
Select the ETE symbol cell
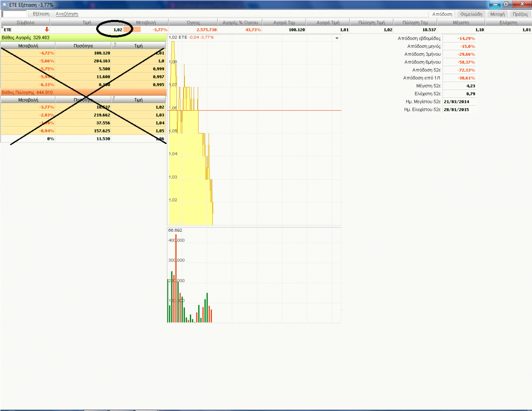point(25,29)
